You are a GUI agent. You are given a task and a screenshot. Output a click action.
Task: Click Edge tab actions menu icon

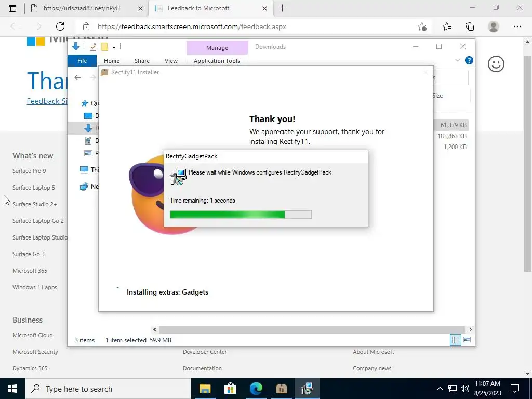pyautogui.click(x=12, y=8)
